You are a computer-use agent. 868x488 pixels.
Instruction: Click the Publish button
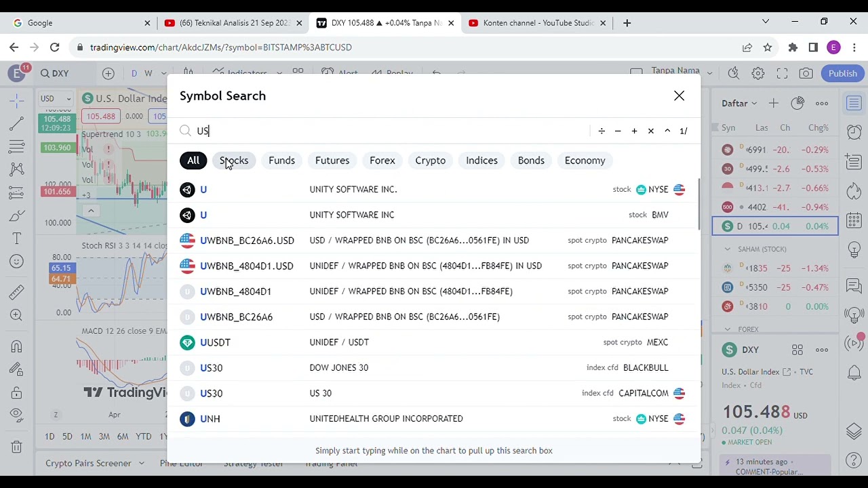click(x=843, y=73)
